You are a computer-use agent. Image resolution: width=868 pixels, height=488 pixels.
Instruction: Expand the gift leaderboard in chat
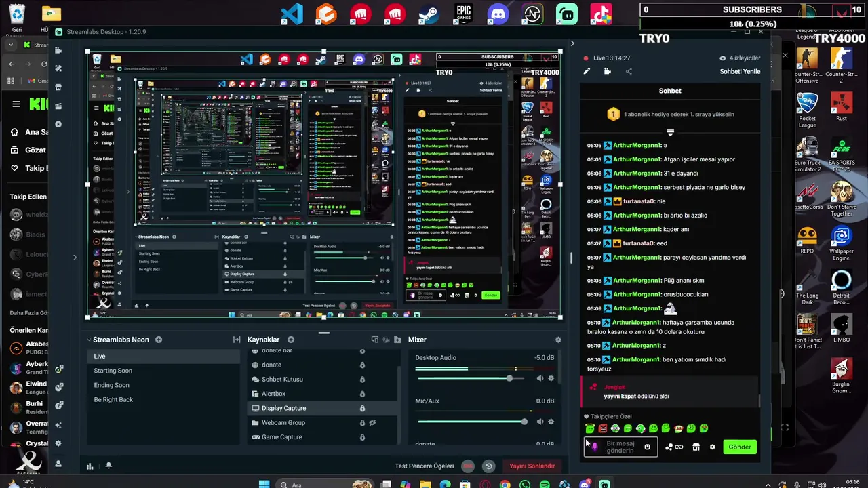[670, 132]
